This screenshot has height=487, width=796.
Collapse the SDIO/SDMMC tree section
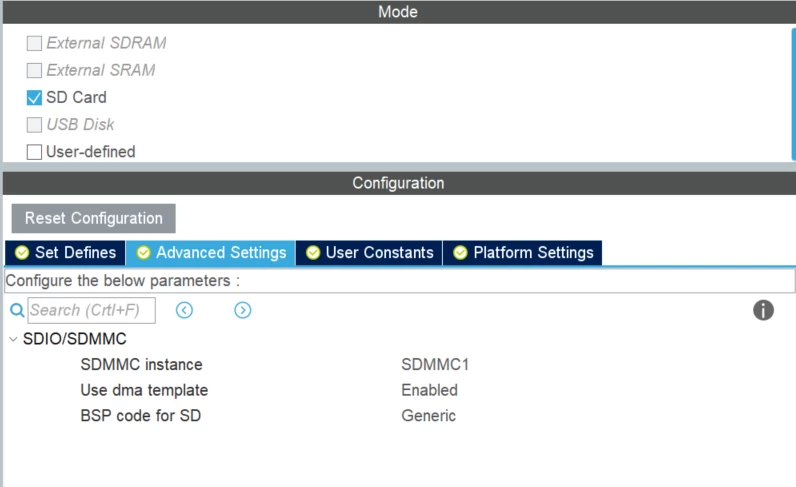coord(13,339)
